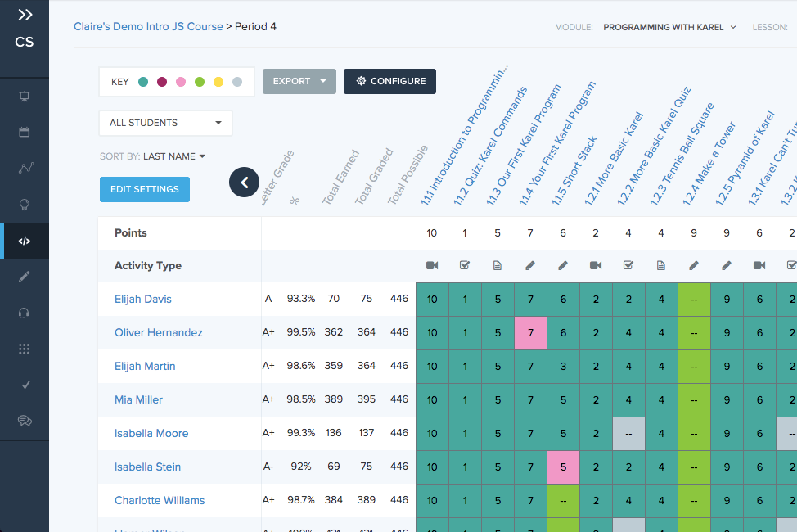This screenshot has height=532, width=797.
Task: Click the document icon for 1.1.3 Our First Karel Program
Action: tap(497, 265)
